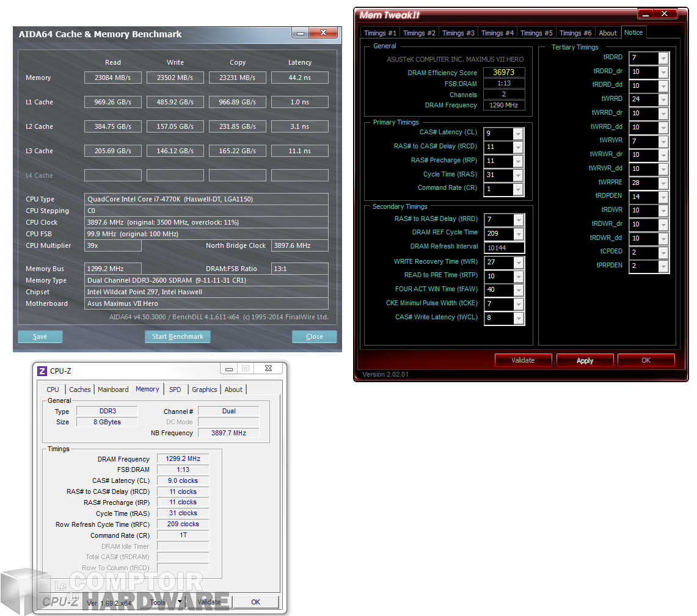Open the Caches tab in CPU-Z
Image resolution: width=697 pixels, height=616 pixels.
pos(80,390)
